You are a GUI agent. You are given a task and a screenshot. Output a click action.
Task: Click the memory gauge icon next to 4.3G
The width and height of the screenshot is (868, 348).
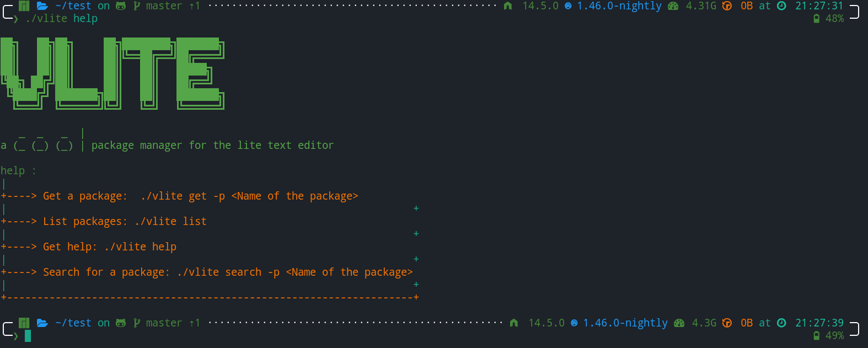pyautogui.click(x=679, y=323)
